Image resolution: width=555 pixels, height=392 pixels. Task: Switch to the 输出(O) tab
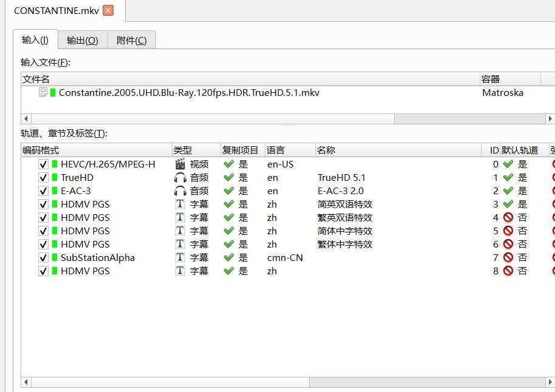(82, 40)
